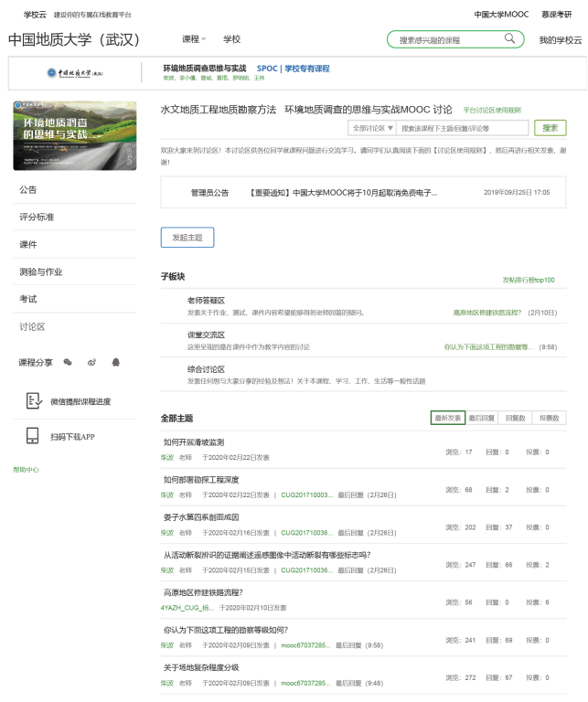Go to 测验与作业 in the sidebar
Image resolution: width=588 pixels, height=702 pixels.
[x=41, y=272]
